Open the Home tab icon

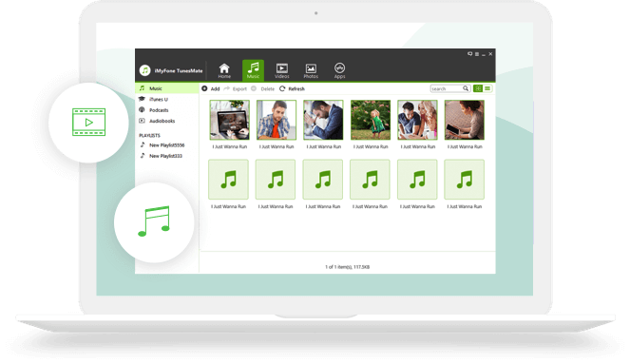tap(224, 70)
